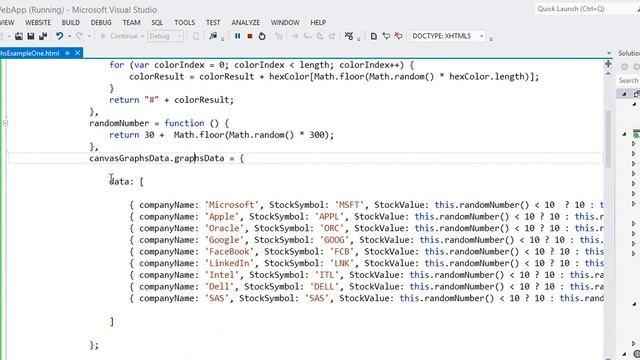Click the word 'function' in randomNumber line
Image resolution: width=640 pixels, height=360 pixels.
tap(184, 123)
